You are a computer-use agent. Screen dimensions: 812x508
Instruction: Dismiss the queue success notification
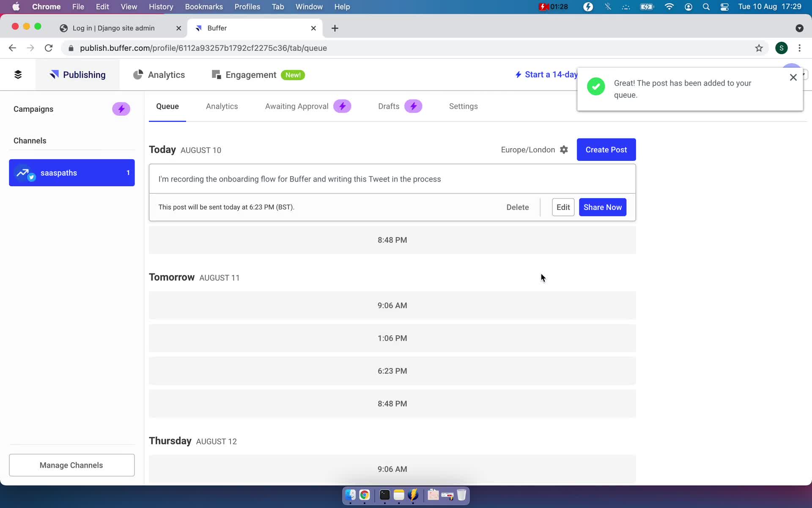(793, 77)
